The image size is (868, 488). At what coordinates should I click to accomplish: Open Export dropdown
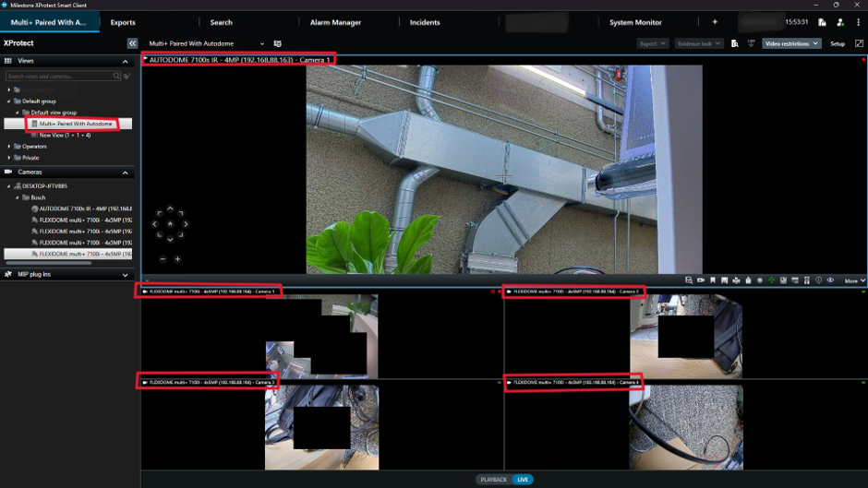(653, 43)
